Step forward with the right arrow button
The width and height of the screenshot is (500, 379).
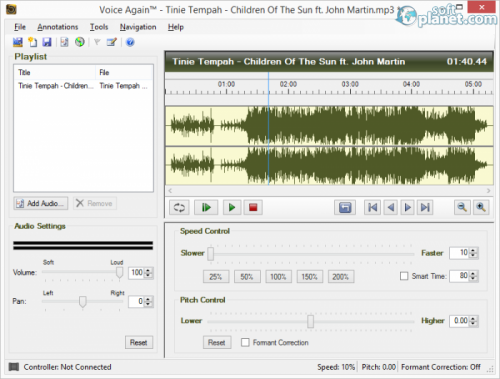pos(407,208)
